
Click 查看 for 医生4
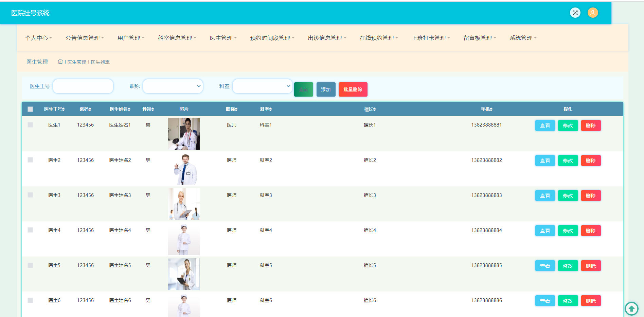[545, 231]
